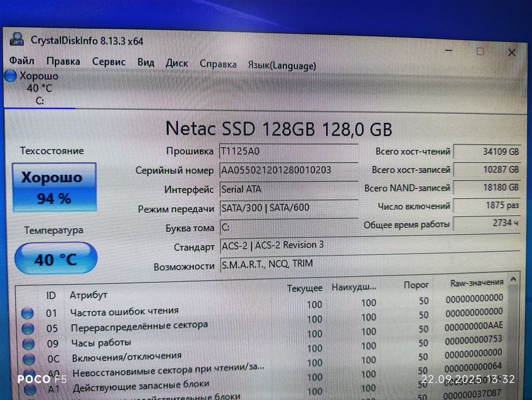The height and width of the screenshot is (400, 532).
Task: Click raw value 00000000064
Action: click(473, 368)
